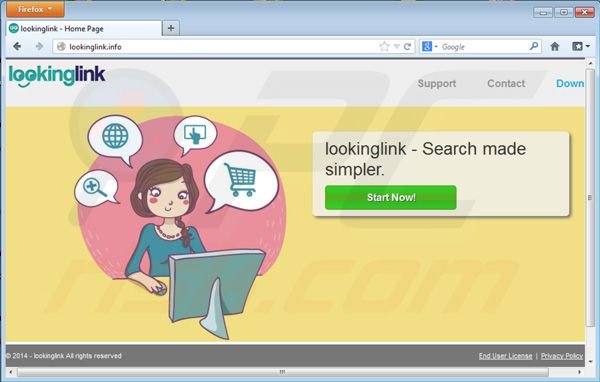Image resolution: width=600 pixels, height=382 pixels.
Task: Click the globe speech bubble icon
Action: click(x=115, y=136)
